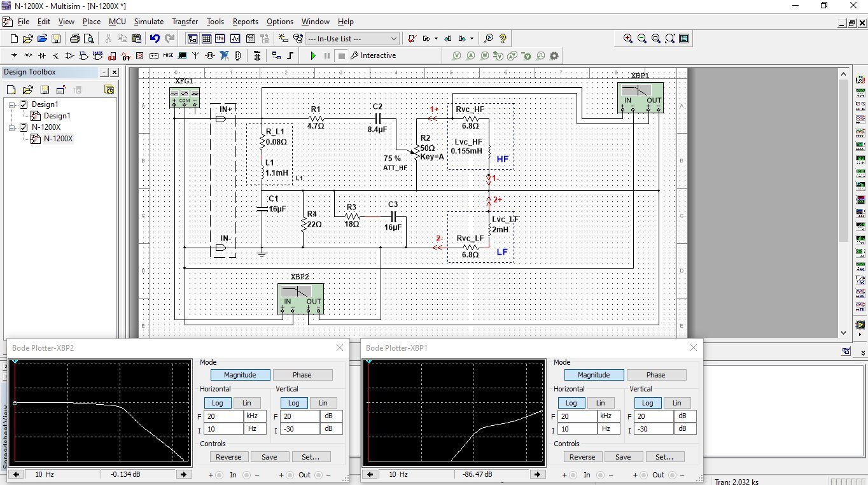Image resolution: width=868 pixels, height=485 pixels.
Task: Set XBP1 horizontal scale to Lin
Action: (x=600, y=403)
